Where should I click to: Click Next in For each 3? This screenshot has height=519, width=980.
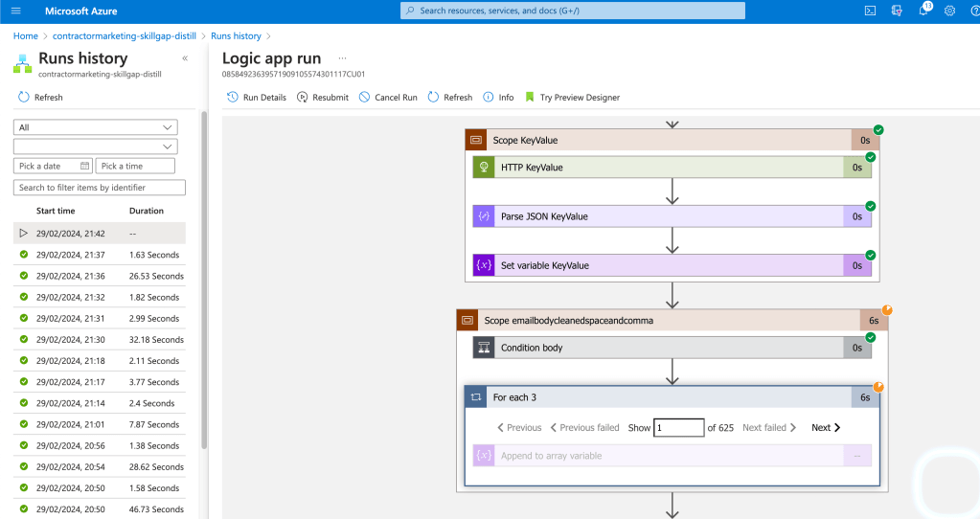[826, 427]
